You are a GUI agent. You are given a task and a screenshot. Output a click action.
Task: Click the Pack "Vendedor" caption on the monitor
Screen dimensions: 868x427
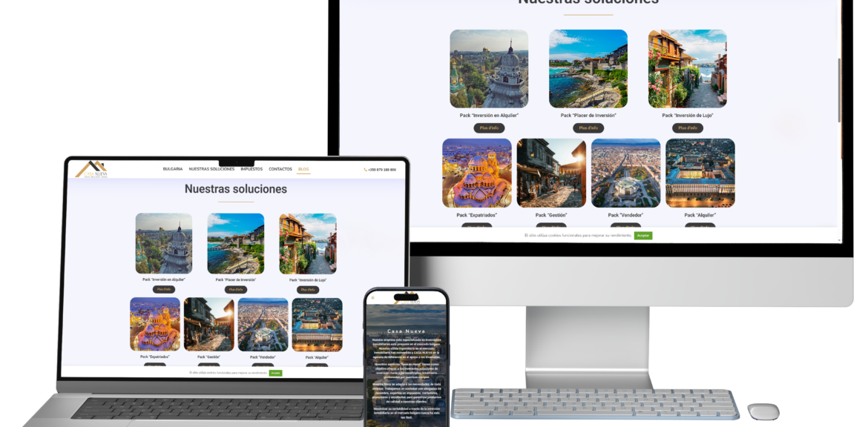click(x=625, y=215)
